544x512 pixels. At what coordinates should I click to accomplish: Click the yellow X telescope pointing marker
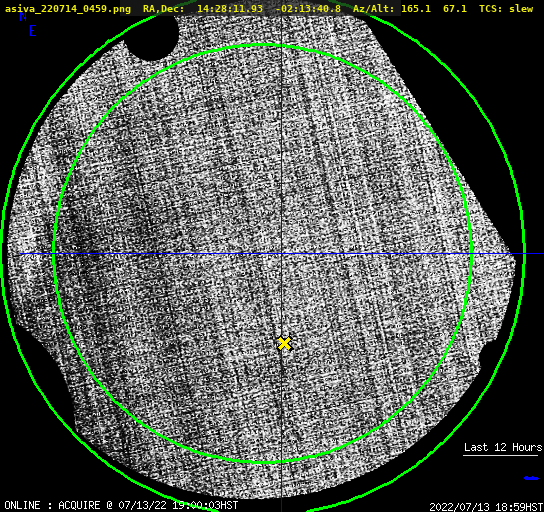click(284, 343)
